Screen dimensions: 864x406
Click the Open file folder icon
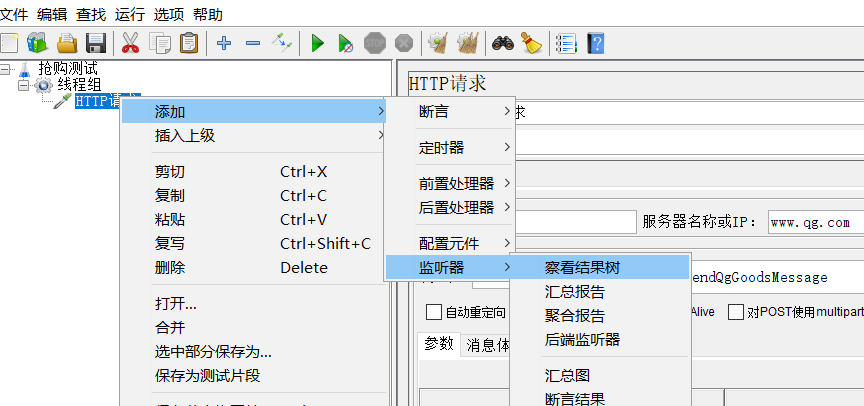click(67, 42)
